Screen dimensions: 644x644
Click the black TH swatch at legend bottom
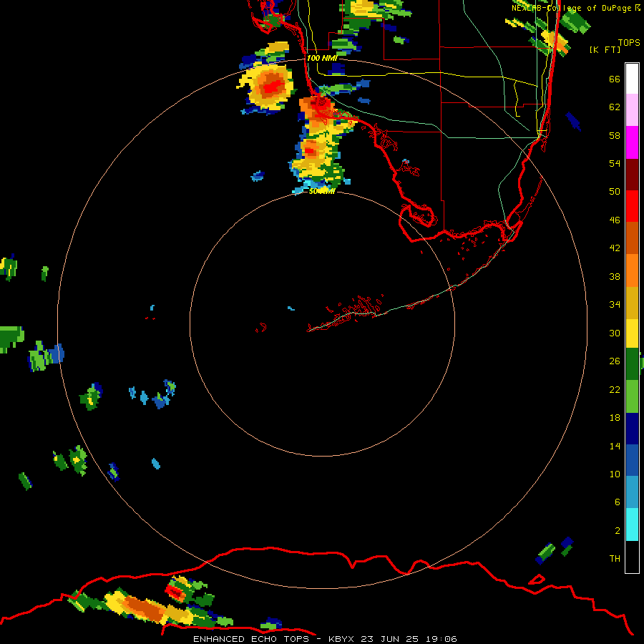(x=632, y=557)
